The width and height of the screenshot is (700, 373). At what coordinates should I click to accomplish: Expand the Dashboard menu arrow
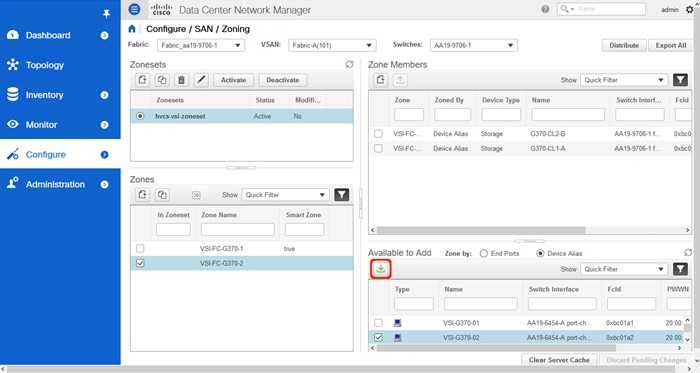(104, 35)
